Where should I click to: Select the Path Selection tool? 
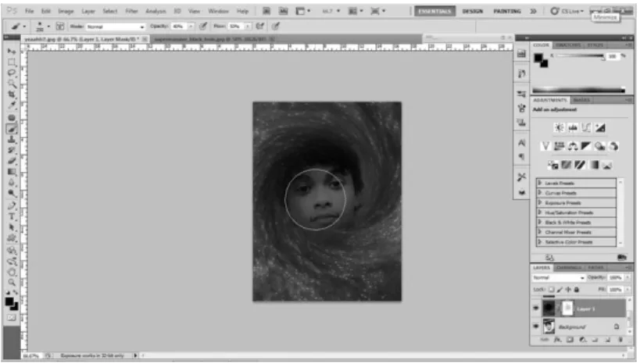coord(12,227)
